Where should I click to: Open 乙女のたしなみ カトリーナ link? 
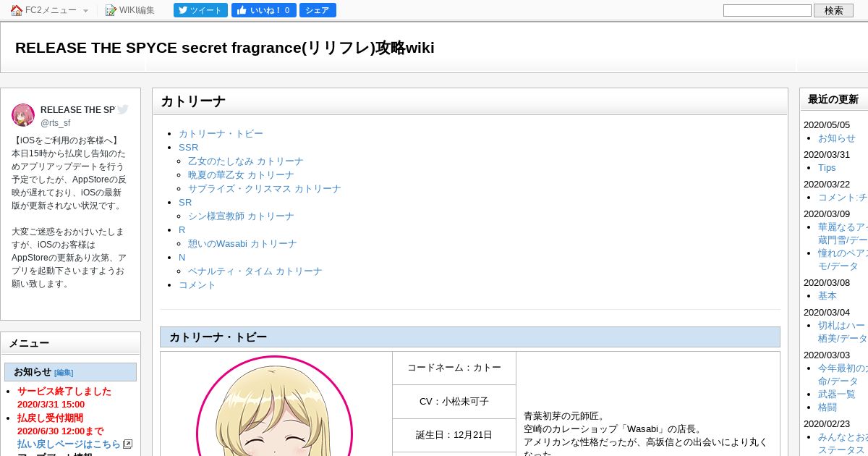click(245, 161)
